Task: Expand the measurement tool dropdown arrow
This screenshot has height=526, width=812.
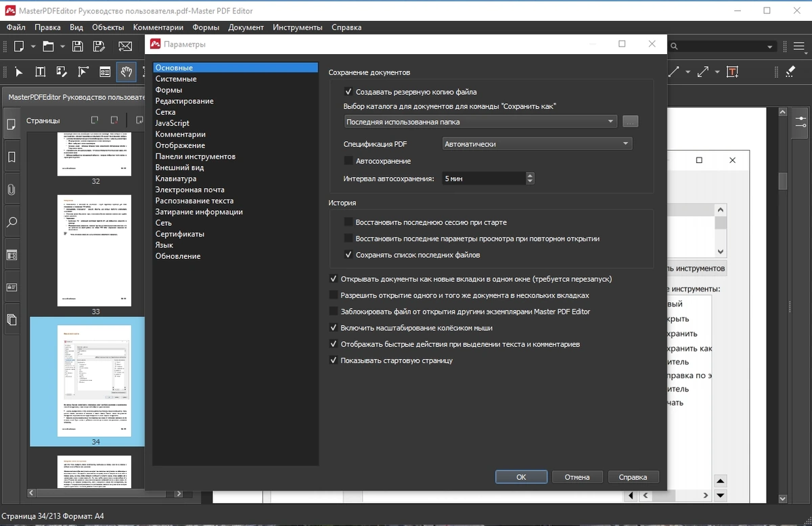Action: (x=717, y=72)
